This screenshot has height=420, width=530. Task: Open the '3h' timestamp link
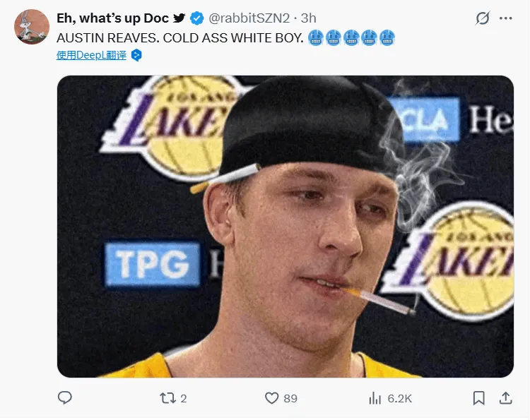tap(309, 18)
